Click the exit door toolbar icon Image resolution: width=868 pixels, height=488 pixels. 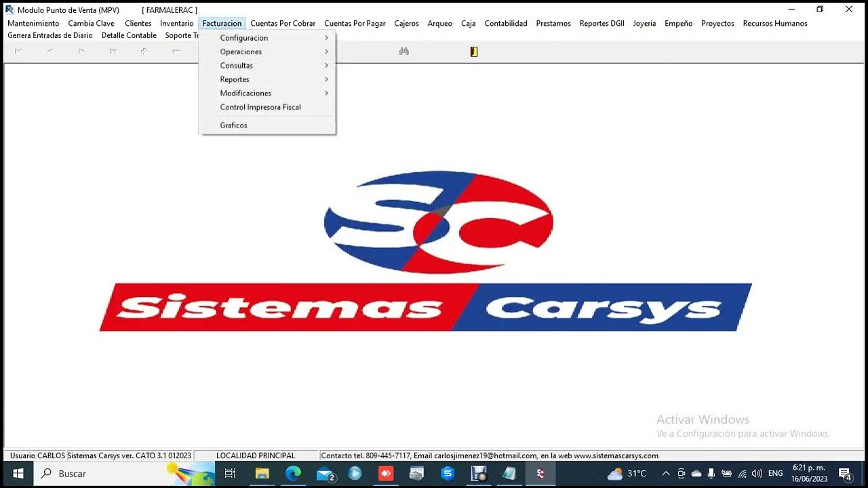tap(474, 52)
